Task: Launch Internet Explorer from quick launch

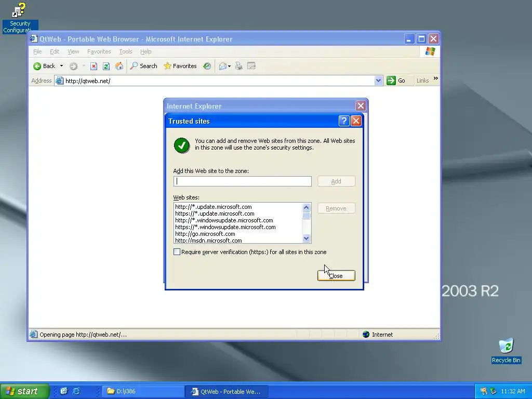Action: pos(76,391)
